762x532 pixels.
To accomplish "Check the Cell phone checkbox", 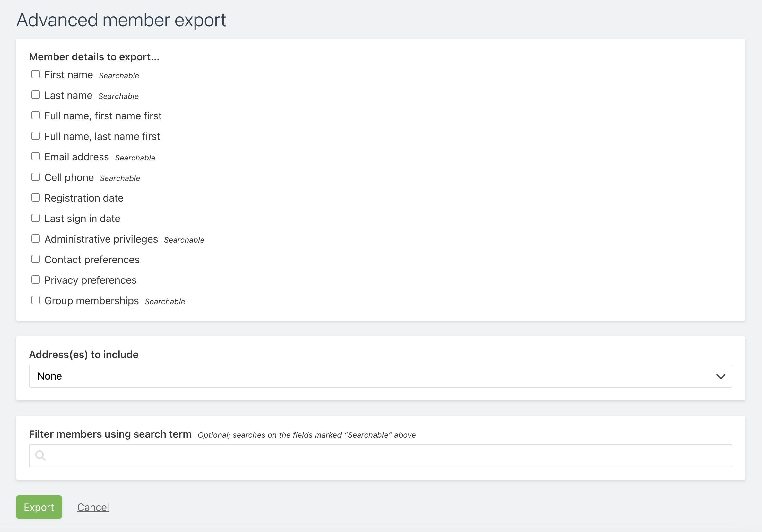I will 36,177.
